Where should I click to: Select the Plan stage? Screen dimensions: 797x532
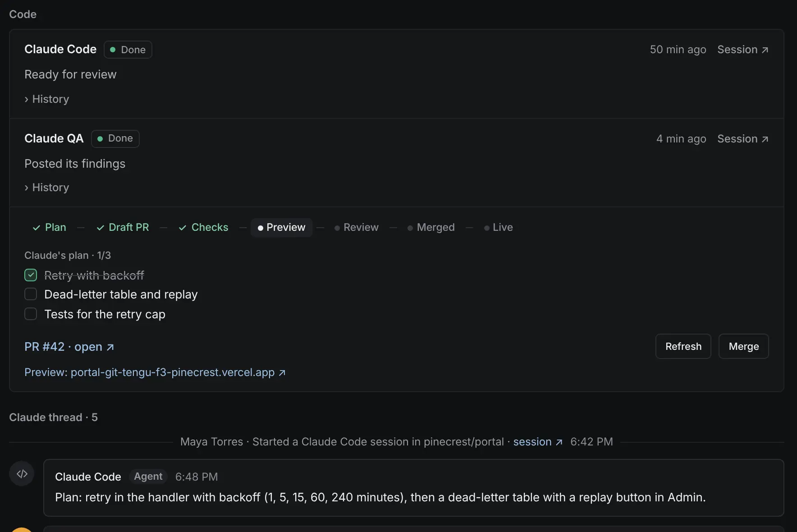50,227
